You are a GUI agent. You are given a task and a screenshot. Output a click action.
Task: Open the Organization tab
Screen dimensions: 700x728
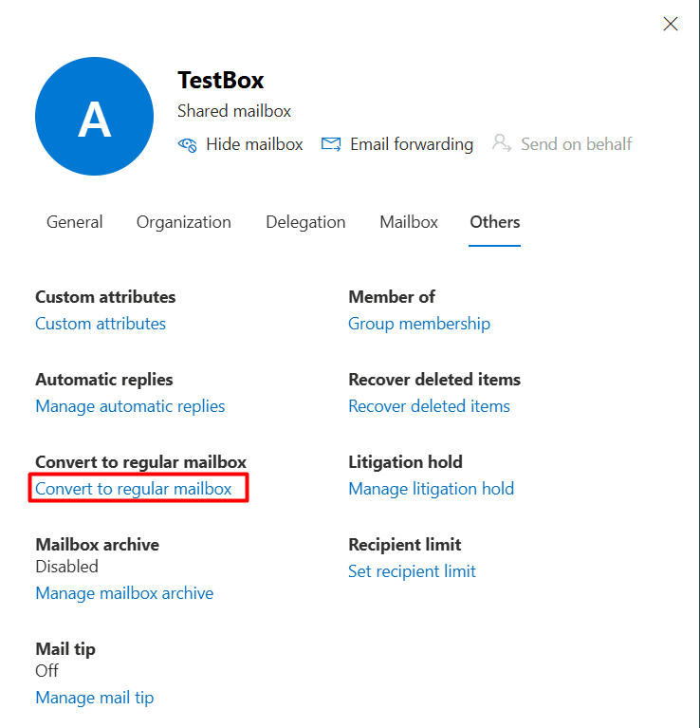click(184, 222)
